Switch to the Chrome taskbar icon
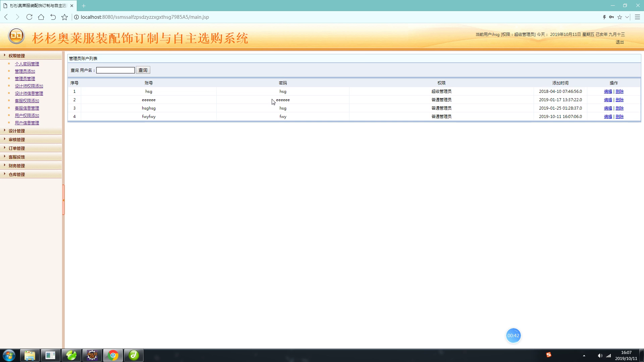 (113, 355)
